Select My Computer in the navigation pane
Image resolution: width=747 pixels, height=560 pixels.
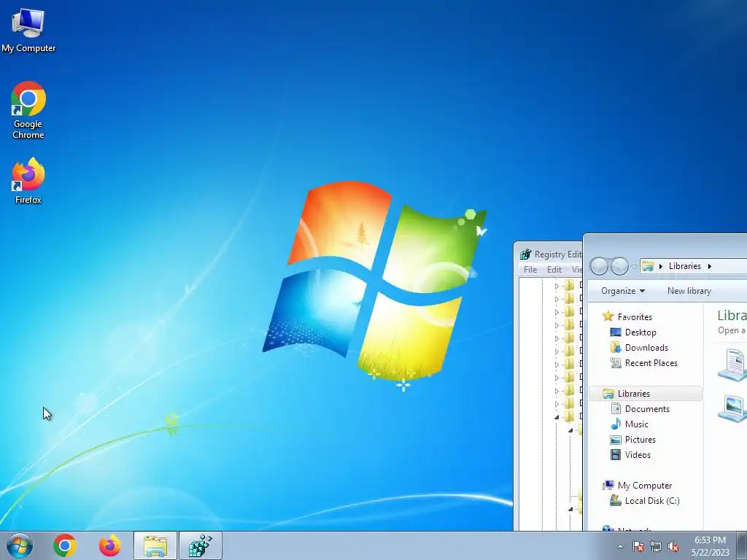645,485
